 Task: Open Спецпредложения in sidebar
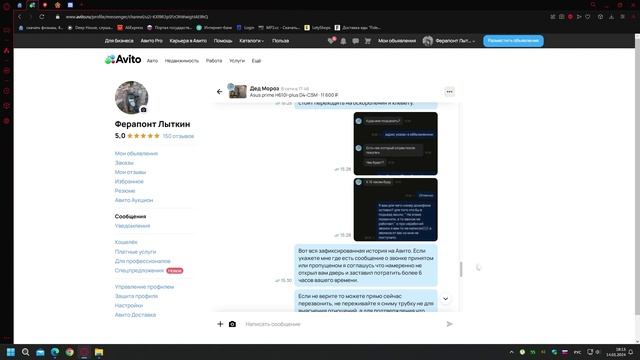(139, 271)
